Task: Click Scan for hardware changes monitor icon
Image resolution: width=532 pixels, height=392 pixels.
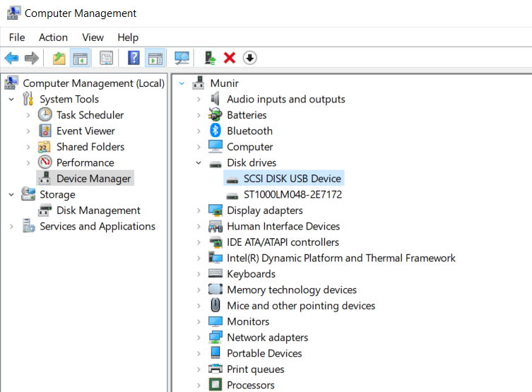Action: coord(182,58)
